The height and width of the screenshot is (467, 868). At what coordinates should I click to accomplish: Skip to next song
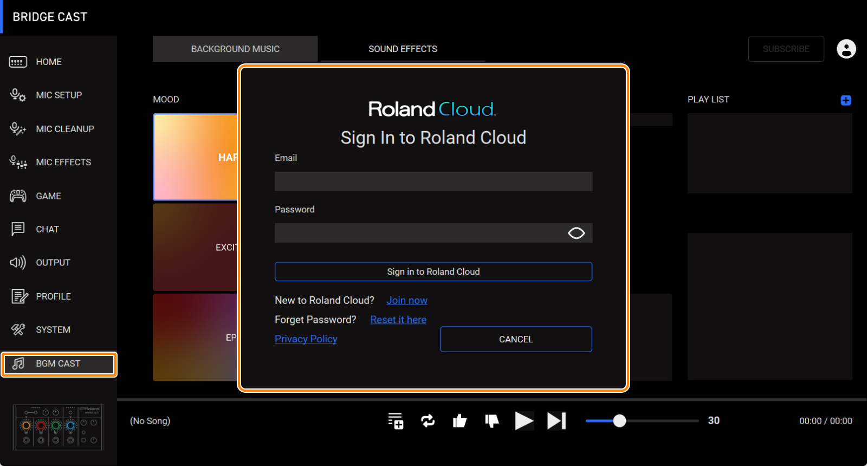coord(556,421)
